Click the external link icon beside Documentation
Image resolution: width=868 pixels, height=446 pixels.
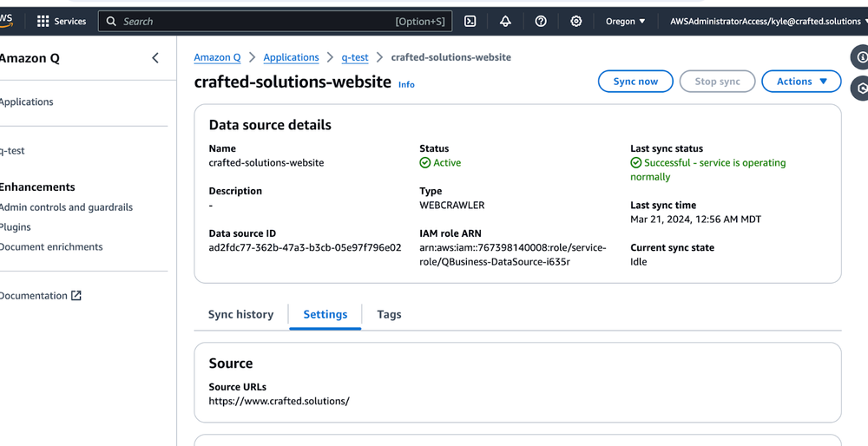coord(76,296)
